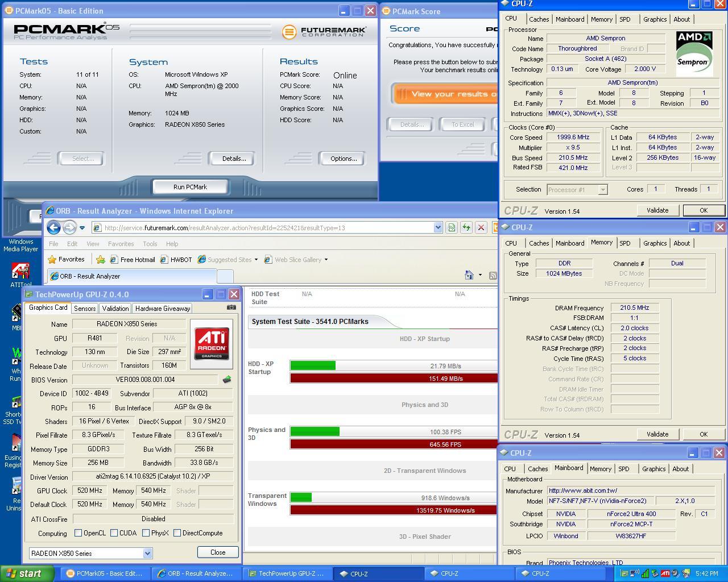Image resolution: width=728 pixels, height=582 pixels.
Task: Expand the Web Slice Gallery dropdown
Action: pos(326,260)
